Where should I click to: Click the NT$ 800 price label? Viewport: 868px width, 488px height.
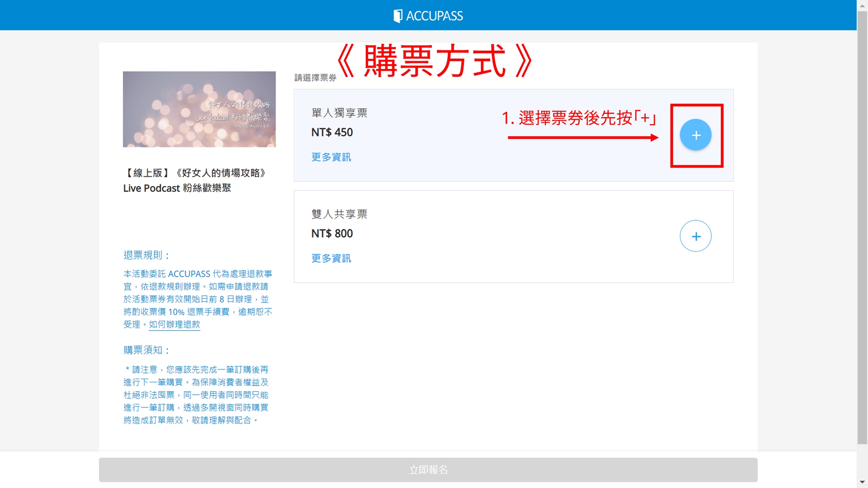[332, 233]
